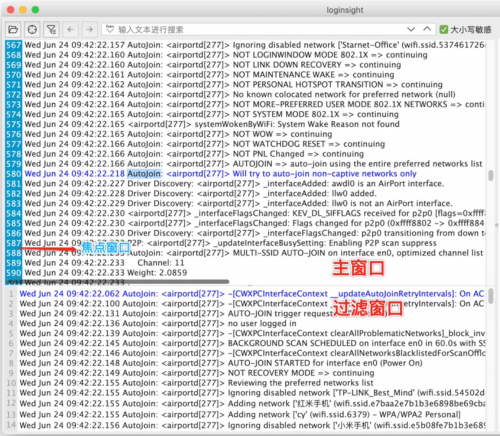Open the filter settings funnel icon

tap(52, 30)
